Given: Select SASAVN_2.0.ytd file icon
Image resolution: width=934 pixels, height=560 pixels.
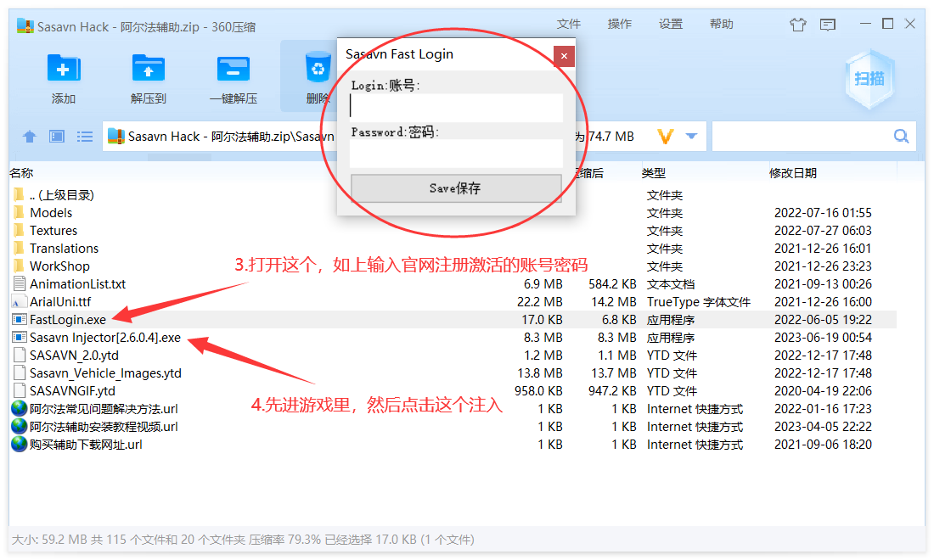Looking at the screenshot, I should click(19, 356).
